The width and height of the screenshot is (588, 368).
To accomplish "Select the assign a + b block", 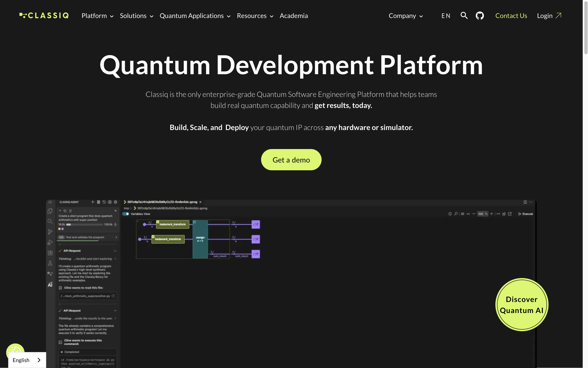I will pyautogui.click(x=200, y=239).
